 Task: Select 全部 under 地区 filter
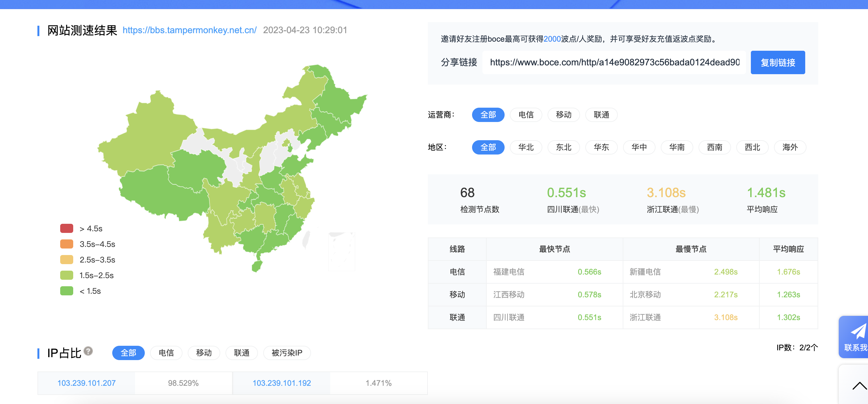[x=488, y=147]
